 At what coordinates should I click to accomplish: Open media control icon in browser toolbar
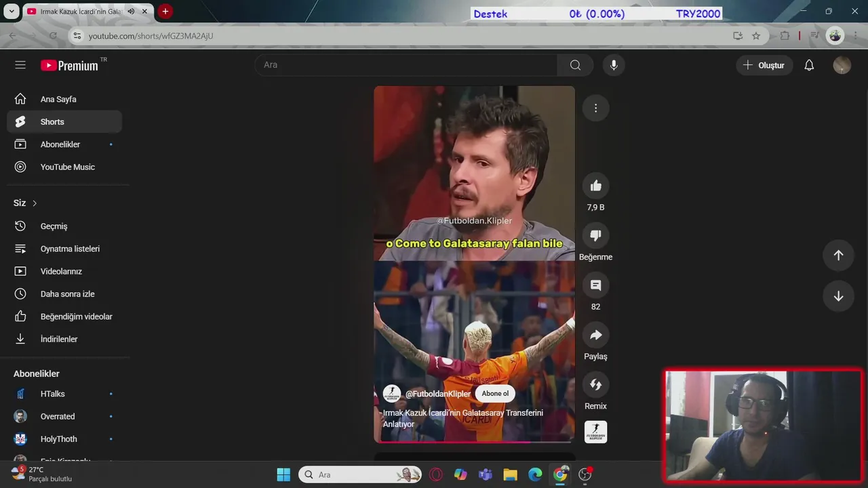(x=814, y=36)
